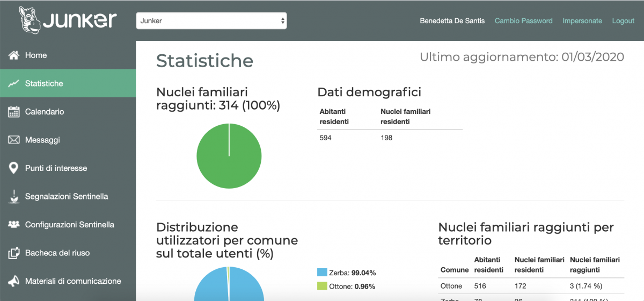Click the blue Zerba legend swatch
Screen dimensions: 644x301
pyautogui.click(x=322, y=273)
